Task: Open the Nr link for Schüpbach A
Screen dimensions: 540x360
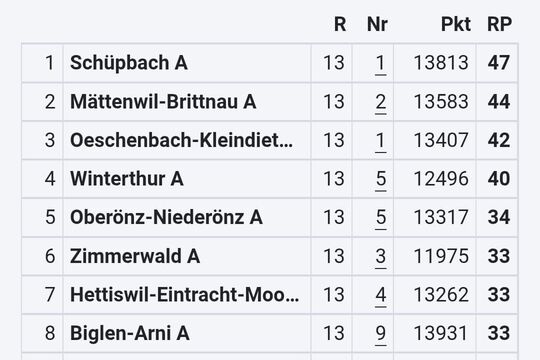Action: 380,63
